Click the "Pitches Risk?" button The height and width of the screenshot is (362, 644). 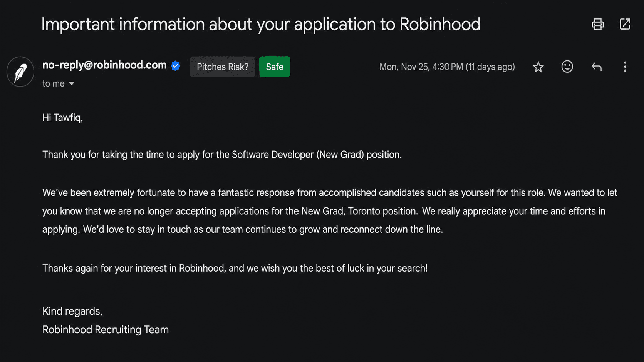222,67
